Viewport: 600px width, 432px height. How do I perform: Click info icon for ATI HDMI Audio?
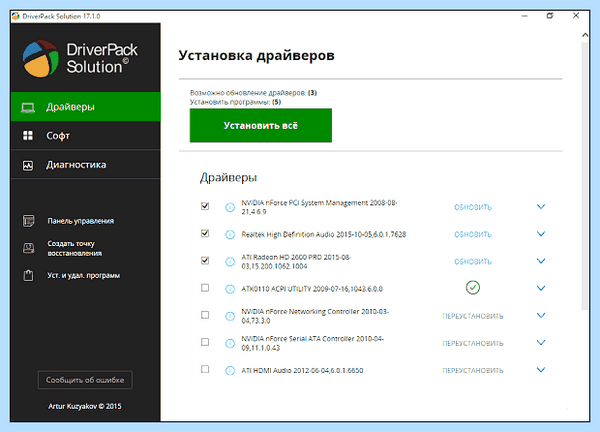pyautogui.click(x=230, y=370)
